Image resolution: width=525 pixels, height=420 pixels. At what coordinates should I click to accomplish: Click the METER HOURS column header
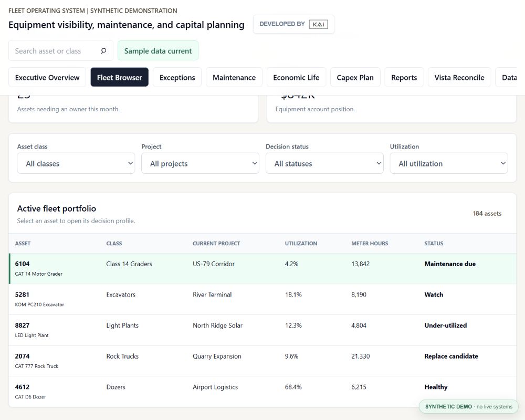tap(370, 244)
